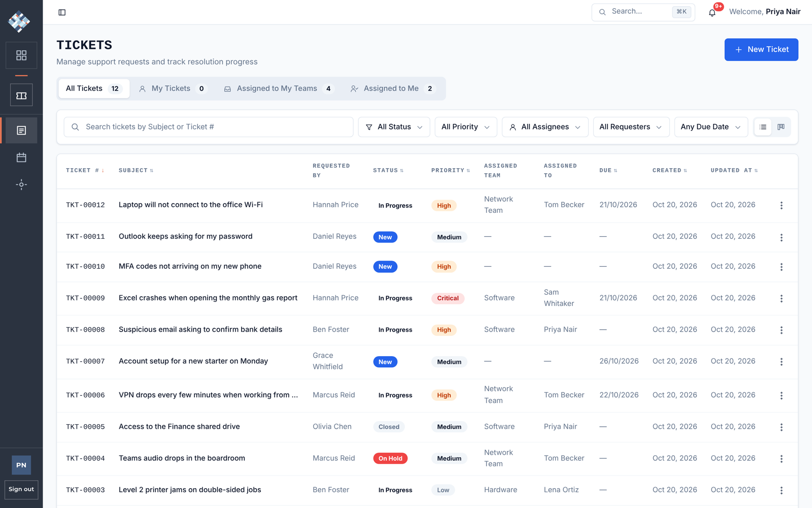Image resolution: width=812 pixels, height=508 pixels.
Task: Switch to kanban board view layout
Action: click(x=781, y=127)
